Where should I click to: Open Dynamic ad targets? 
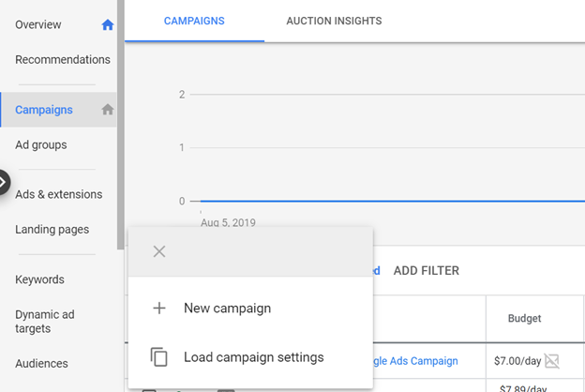(x=45, y=322)
